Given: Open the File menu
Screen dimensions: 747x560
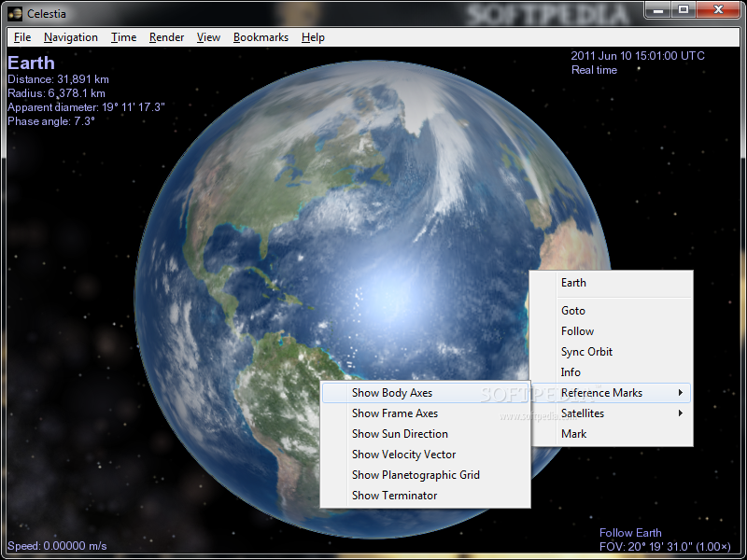Looking at the screenshot, I should (22, 37).
